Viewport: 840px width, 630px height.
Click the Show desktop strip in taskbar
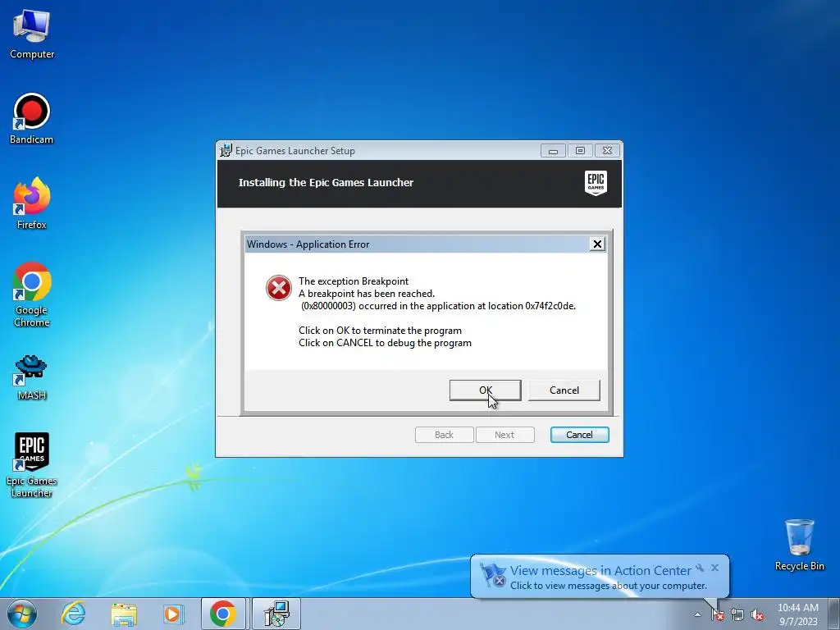(x=834, y=614)
